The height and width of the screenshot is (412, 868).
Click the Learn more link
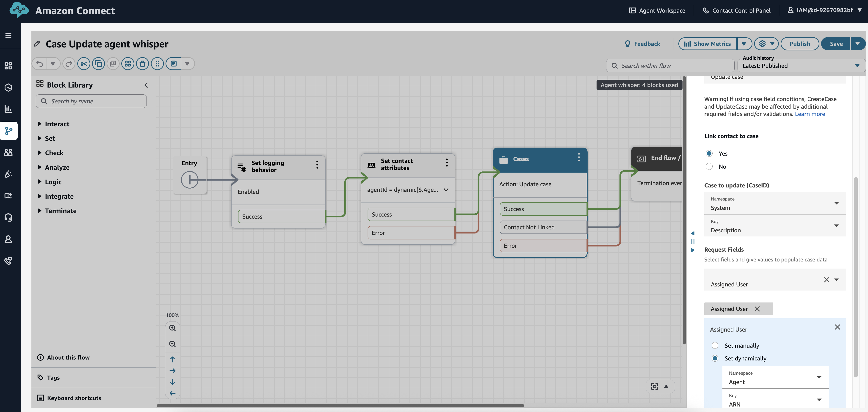coord(810,114)
